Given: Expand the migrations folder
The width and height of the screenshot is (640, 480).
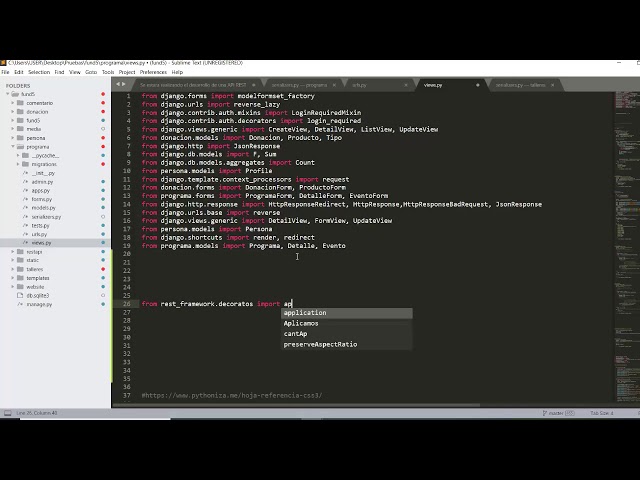Looking at the screenshot, I should pos(18,164).
